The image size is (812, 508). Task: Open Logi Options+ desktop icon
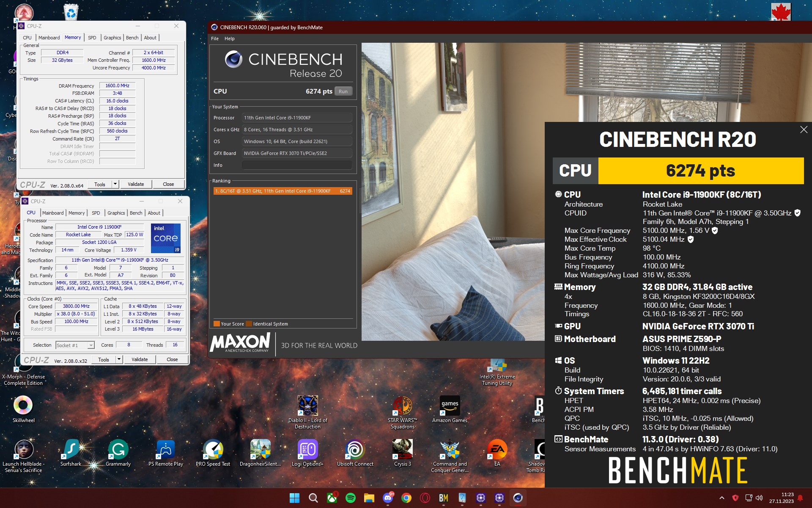(x=307, y=453)
